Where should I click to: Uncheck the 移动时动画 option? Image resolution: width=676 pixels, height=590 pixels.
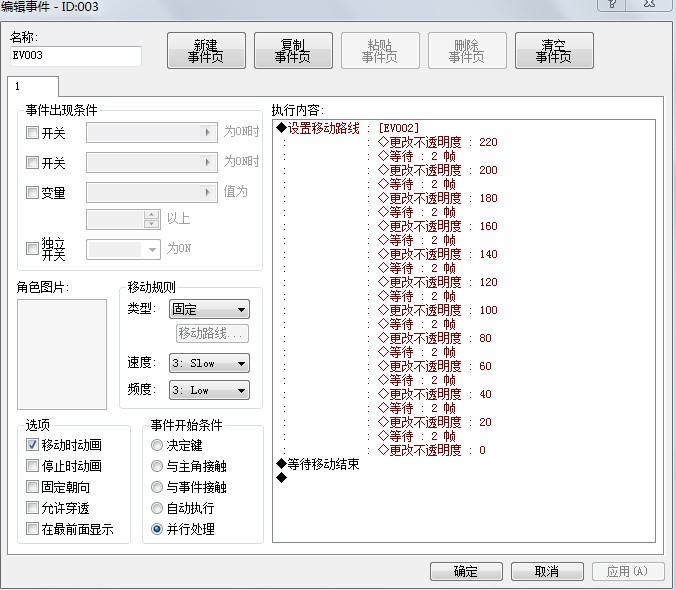[32, 445]
